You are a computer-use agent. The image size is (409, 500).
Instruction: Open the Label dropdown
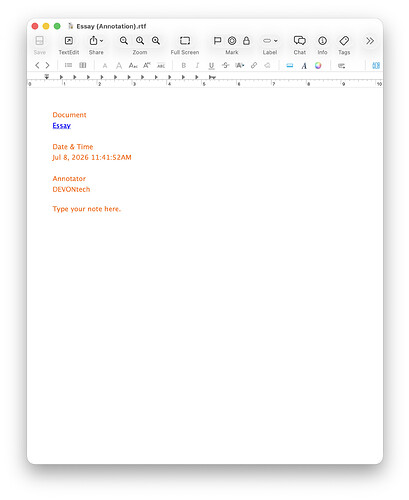[x=270, y=41]
